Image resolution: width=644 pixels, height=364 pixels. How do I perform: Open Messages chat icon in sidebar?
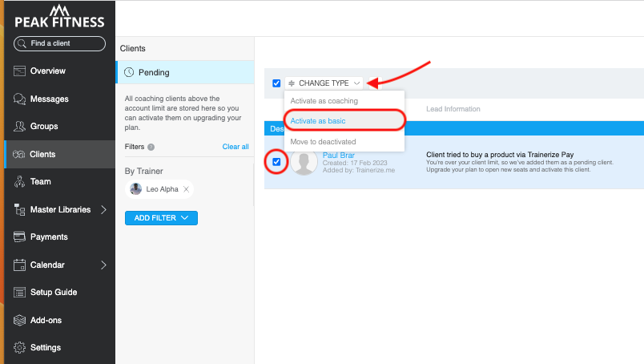click(20, 99)
